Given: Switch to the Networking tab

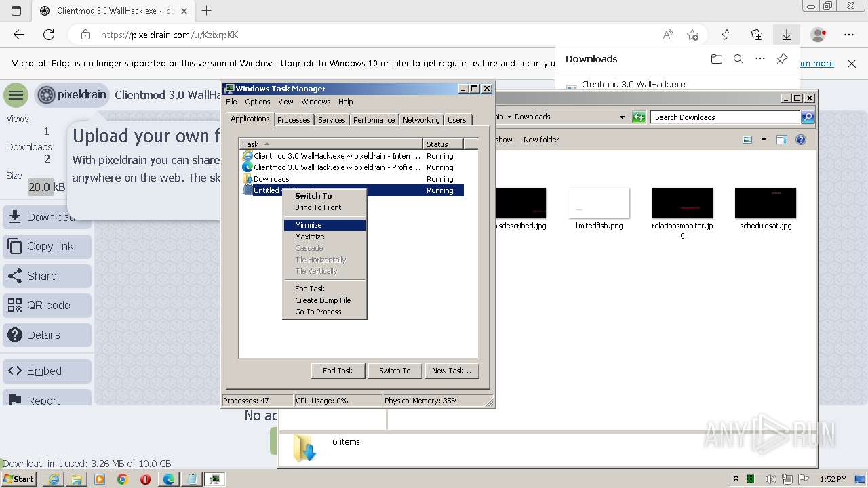Looking at the screenshot, I should (x=421, y=120).
